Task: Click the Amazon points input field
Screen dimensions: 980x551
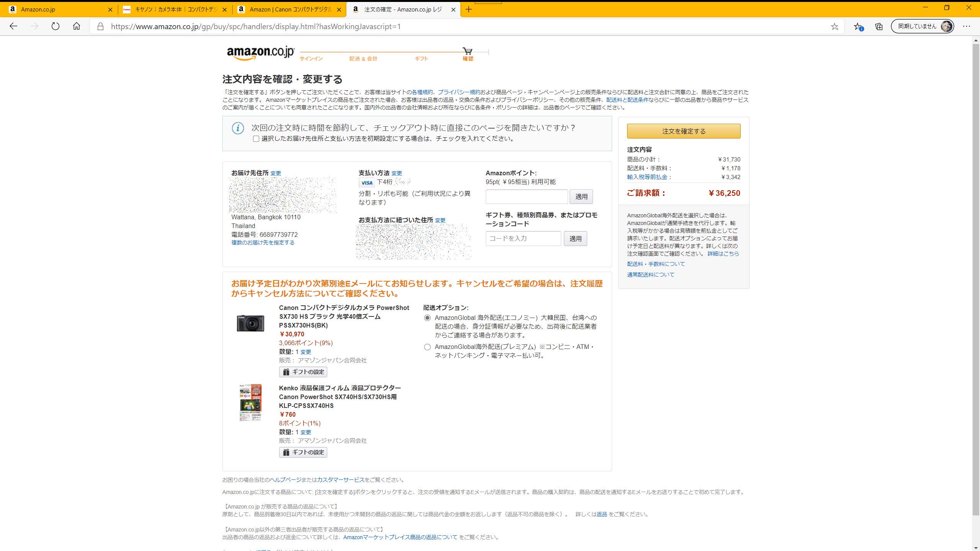Action: [527, 197]
